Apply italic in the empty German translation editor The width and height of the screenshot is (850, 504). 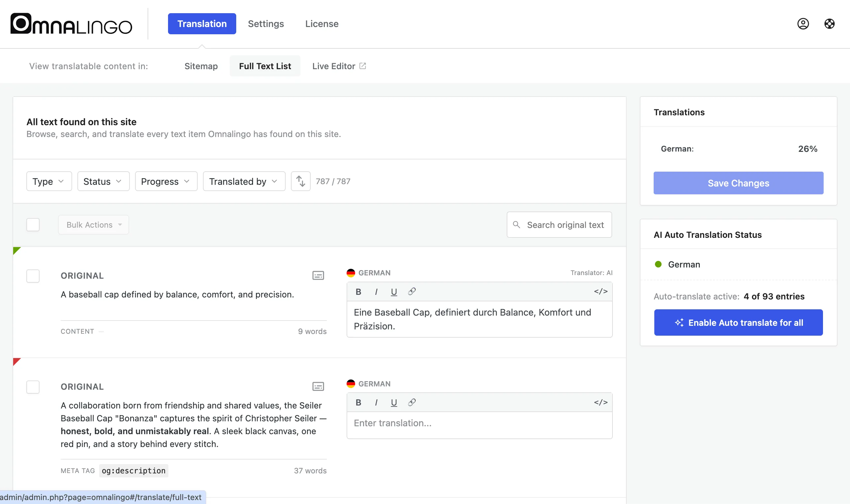tap(376, 403)
